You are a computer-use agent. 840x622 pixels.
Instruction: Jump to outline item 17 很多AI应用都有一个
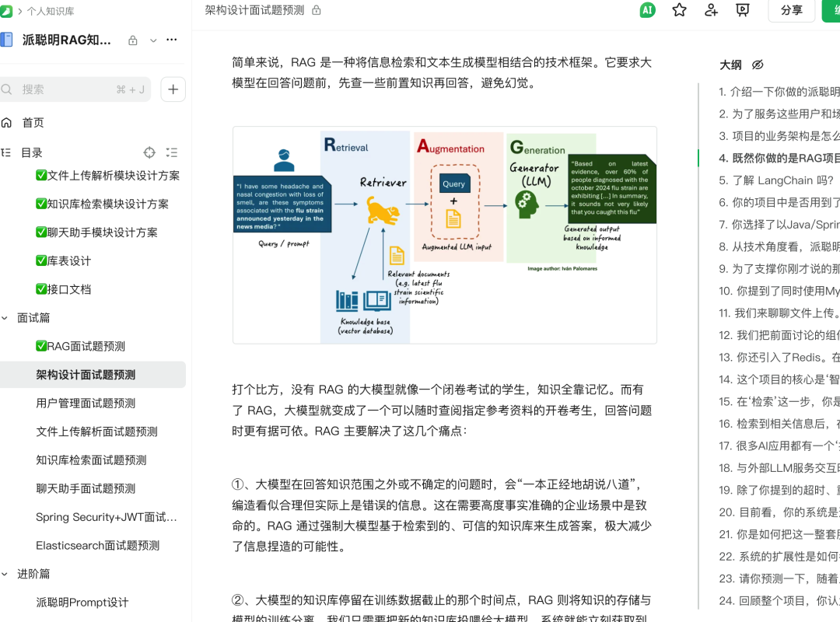pos(779,446)
